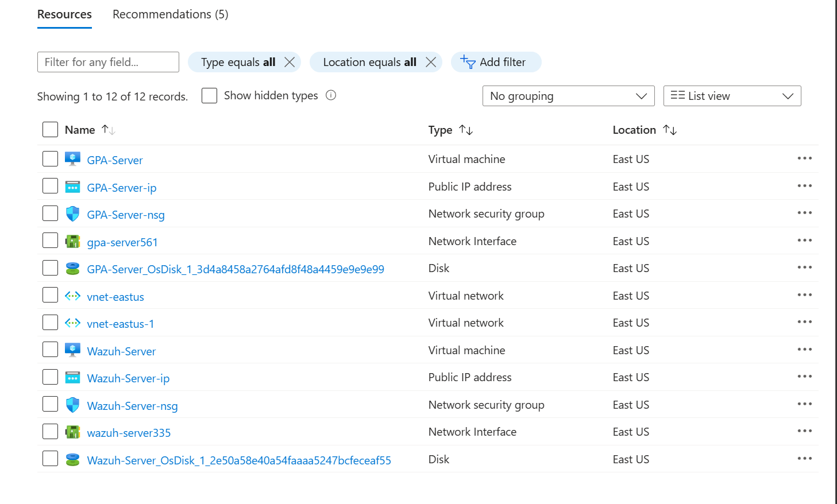Tick the vnet-eastus-1 row checkbox

(x=51, y=323)
